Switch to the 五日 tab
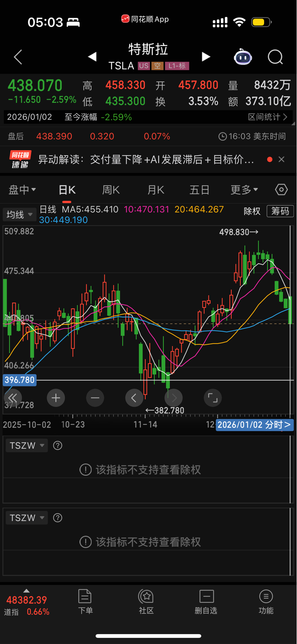This screenshot has width=297, height=644. click(x=200, y=190)
